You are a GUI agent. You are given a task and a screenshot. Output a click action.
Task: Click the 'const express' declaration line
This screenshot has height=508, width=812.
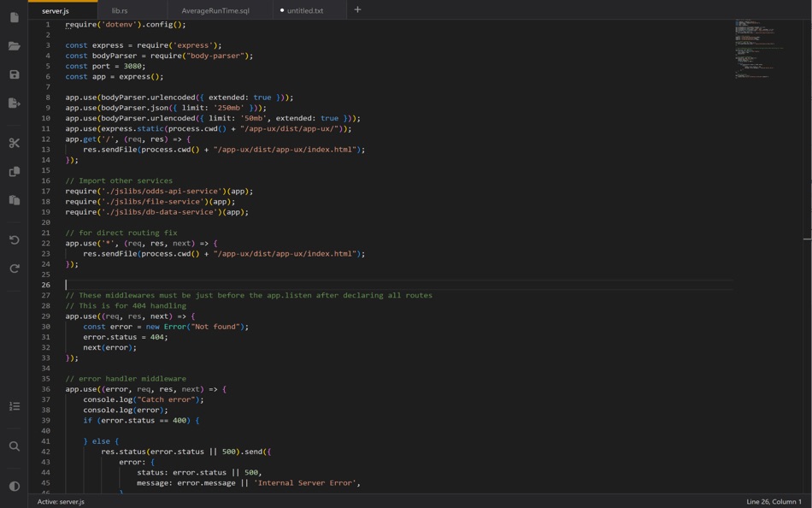point(144,45)
